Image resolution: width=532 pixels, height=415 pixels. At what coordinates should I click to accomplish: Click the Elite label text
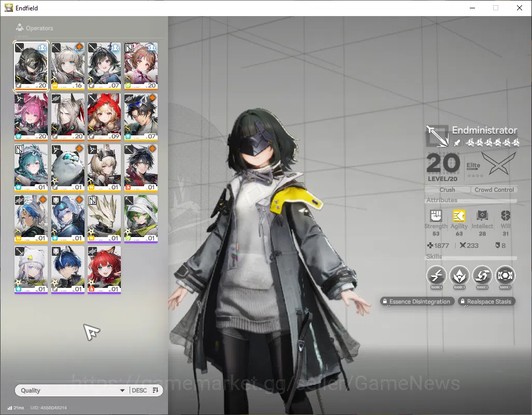coord(473,165)
